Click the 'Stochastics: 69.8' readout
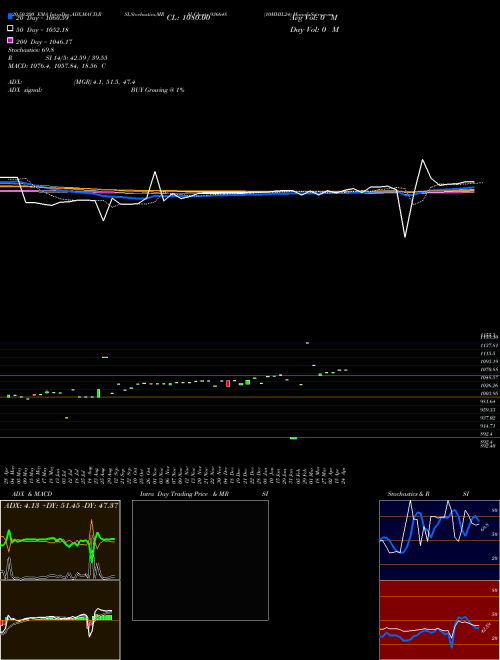500x660 pixels. coord(31,50)
